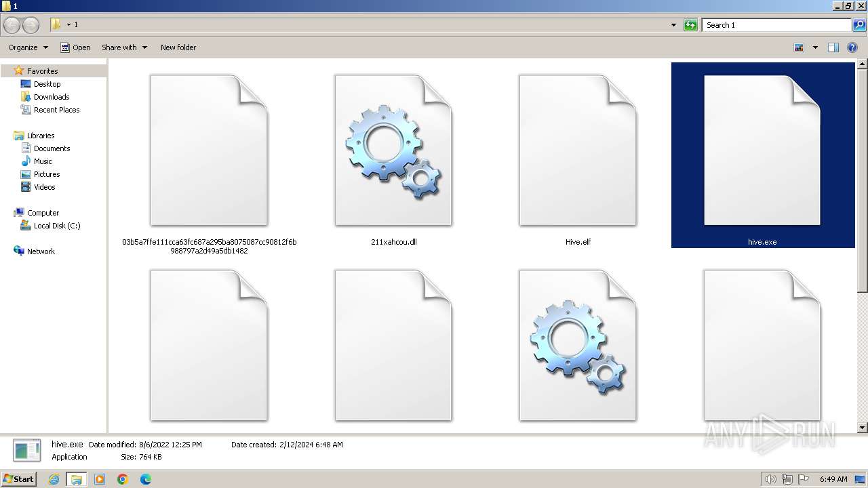The height and width of the screenshot is (488, 868).
Task: Click the folder icon in address bar
Action: pos(56,24)
